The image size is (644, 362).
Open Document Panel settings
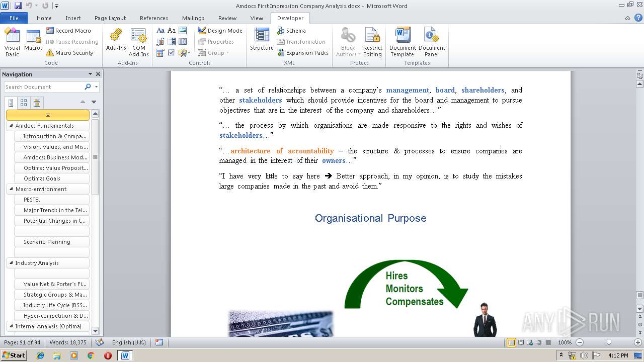432,42
